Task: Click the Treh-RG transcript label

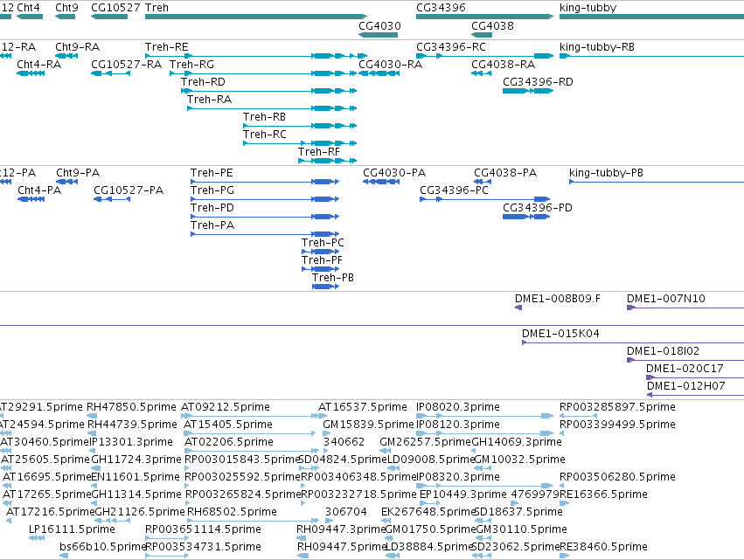Action: point(191,65)
